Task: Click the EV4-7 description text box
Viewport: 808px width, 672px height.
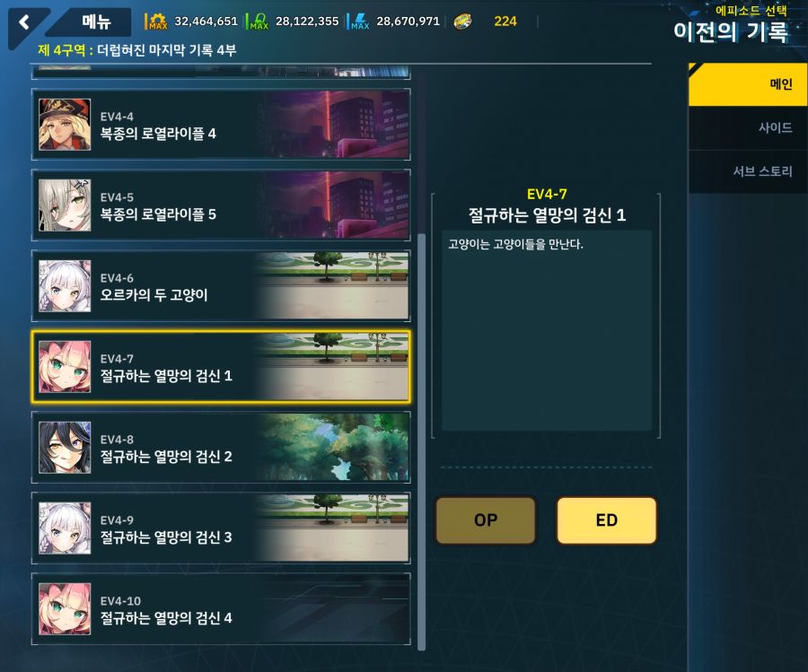Action: click(x=547, y=330)
